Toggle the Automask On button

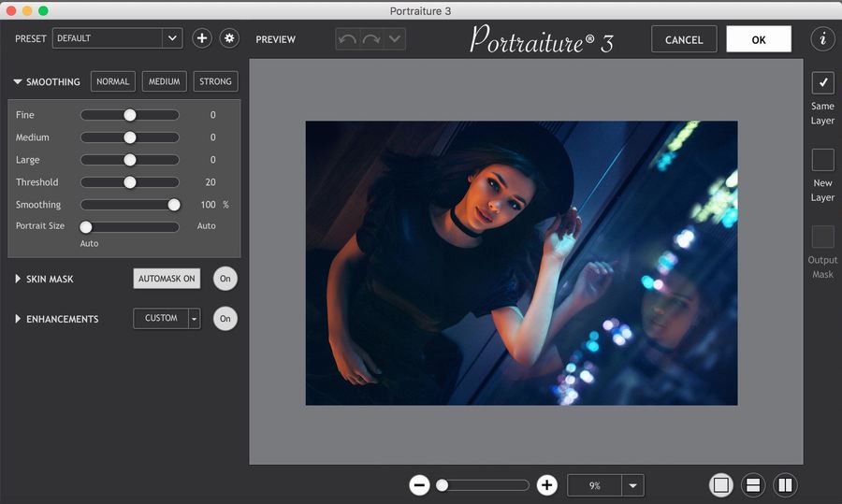click(x=167, y=279)
